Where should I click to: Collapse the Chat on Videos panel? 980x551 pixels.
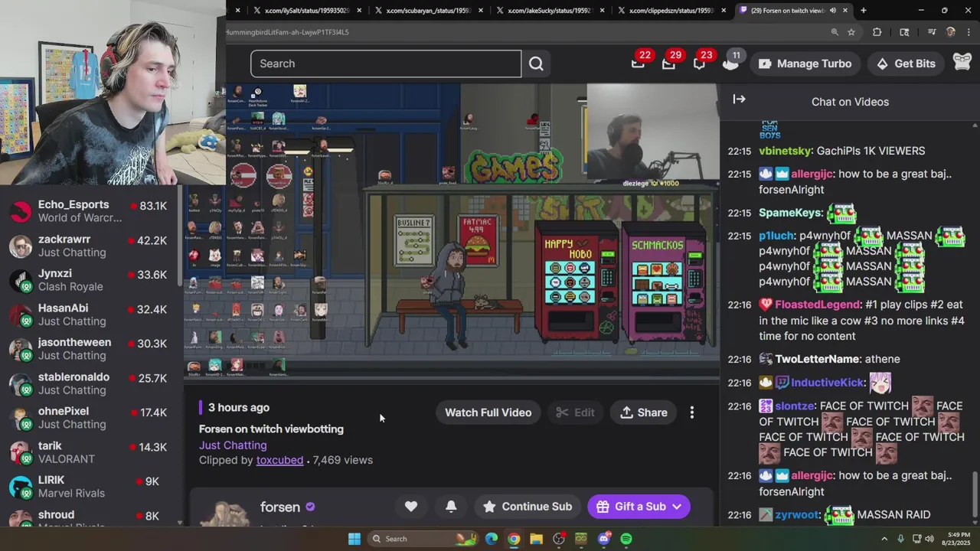coord(739,99)
